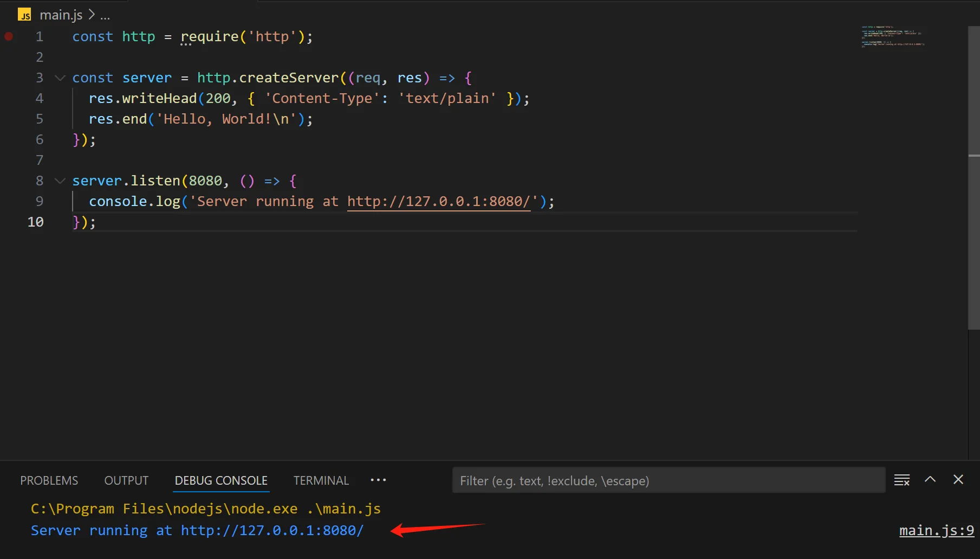This screenshot has height=559, width=980.
Task: Collapse the createServer block on line 3
Action: [60, 78]
